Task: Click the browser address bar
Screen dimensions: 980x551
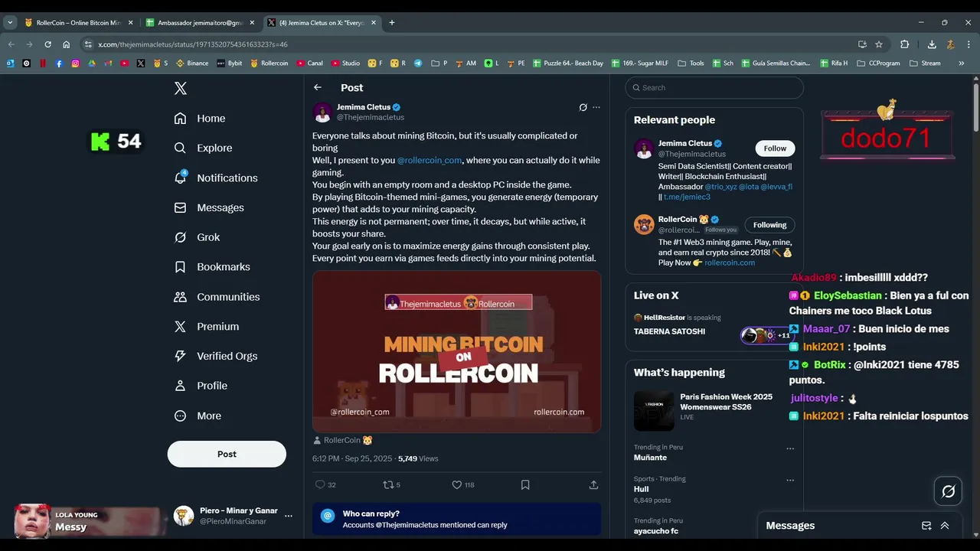Action: pos(471,44)
